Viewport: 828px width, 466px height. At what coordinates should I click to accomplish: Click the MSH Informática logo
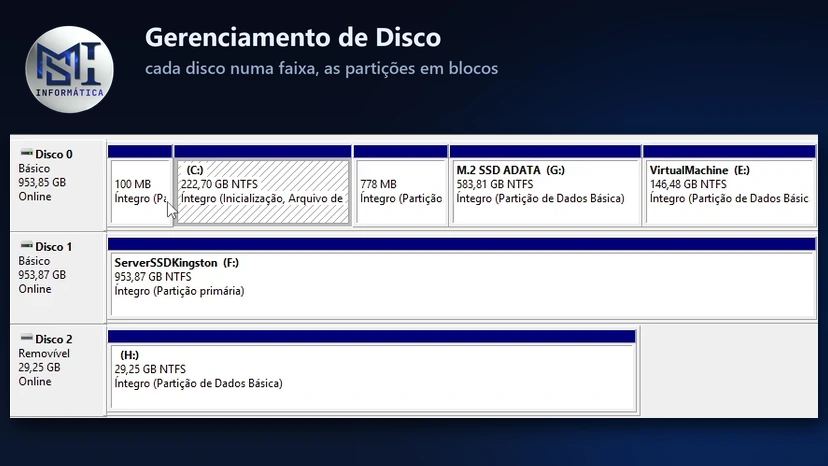[69, 69]
